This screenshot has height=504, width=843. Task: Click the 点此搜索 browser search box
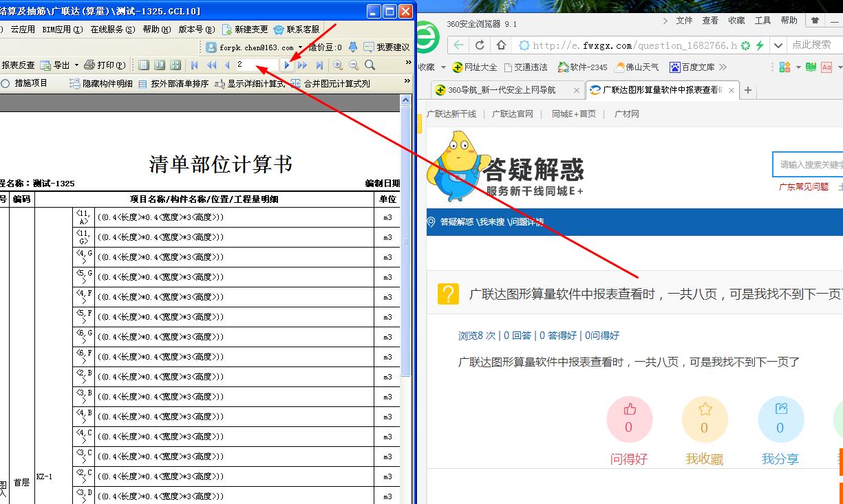(x=815, y=45)
